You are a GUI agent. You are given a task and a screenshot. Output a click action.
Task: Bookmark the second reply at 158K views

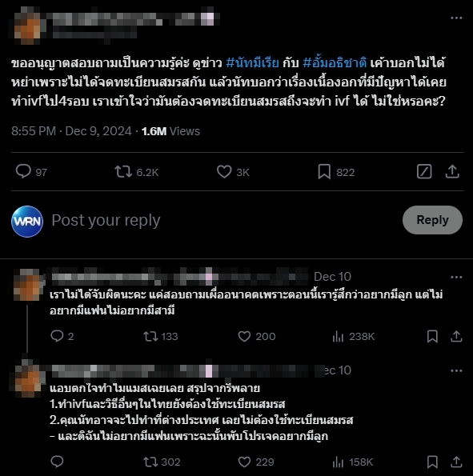[432, 462]
